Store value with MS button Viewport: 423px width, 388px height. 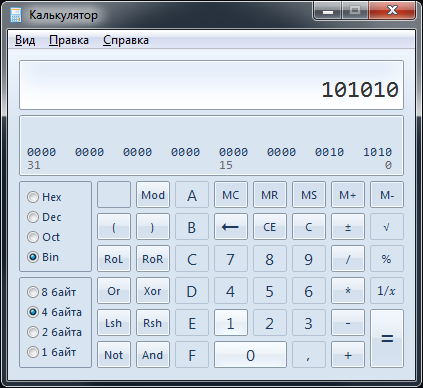[309, 195]
